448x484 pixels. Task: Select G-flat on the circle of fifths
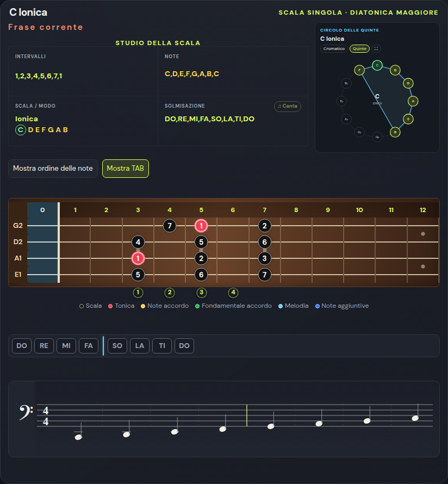point(377,137)
